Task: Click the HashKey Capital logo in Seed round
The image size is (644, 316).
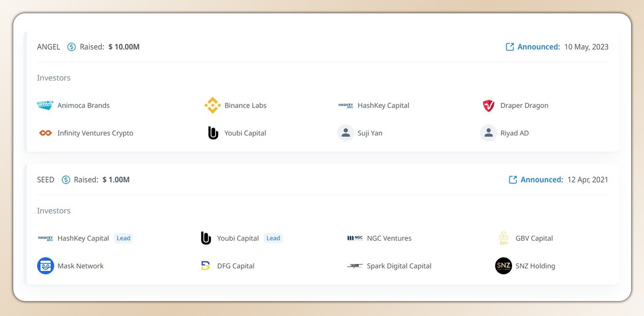Action: [45, 238]
